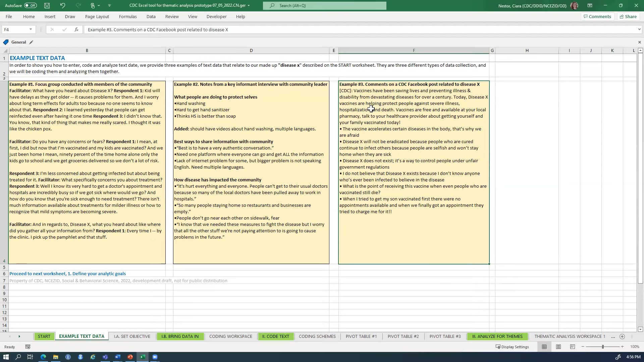Switch to the CODING WORKSPACE sheet tab

[x=230, y=336]
